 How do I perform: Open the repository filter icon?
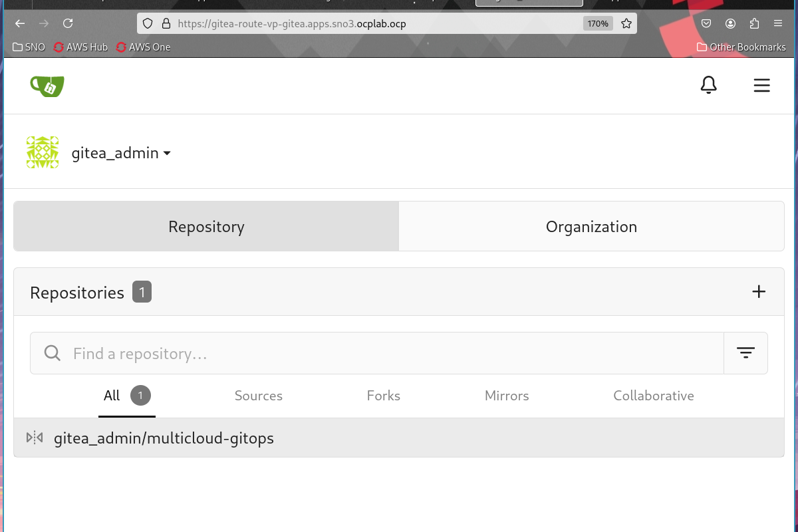(x=745, y=352)
